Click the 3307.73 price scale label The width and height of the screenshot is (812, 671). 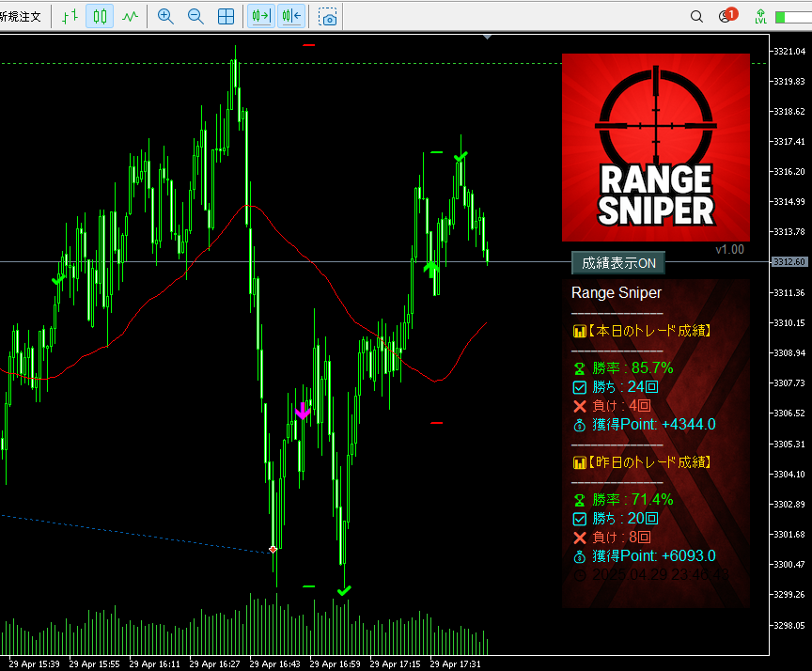[x=789, y=383]
